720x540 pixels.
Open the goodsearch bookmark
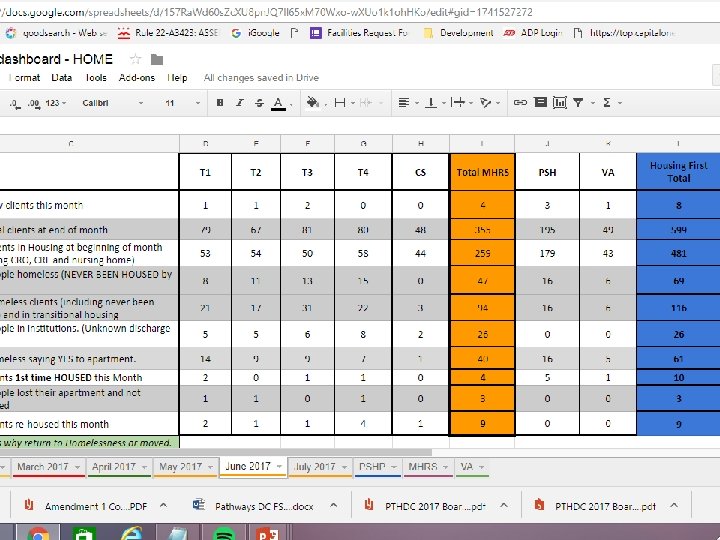[56, 33]
